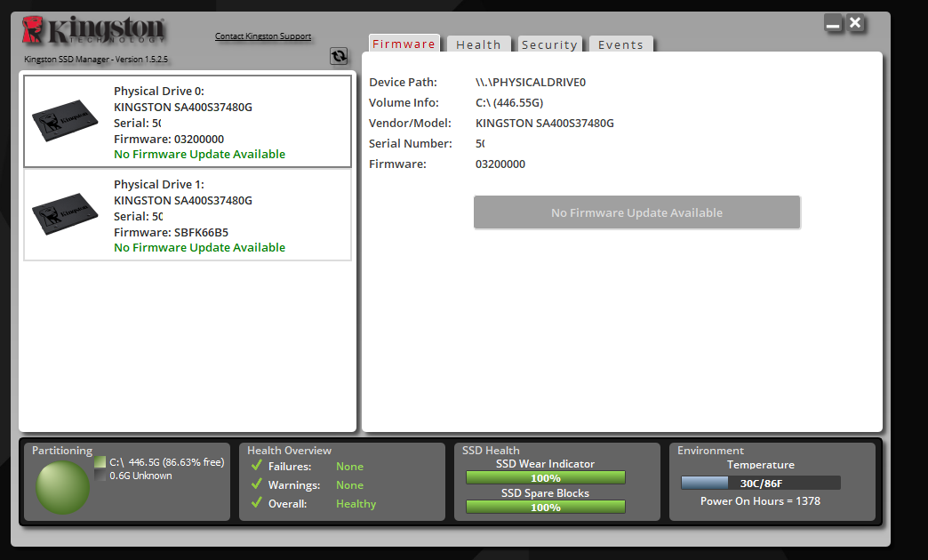Click the Volume Info label
Screen dimensions: 928x560
[x=404, y=103]
